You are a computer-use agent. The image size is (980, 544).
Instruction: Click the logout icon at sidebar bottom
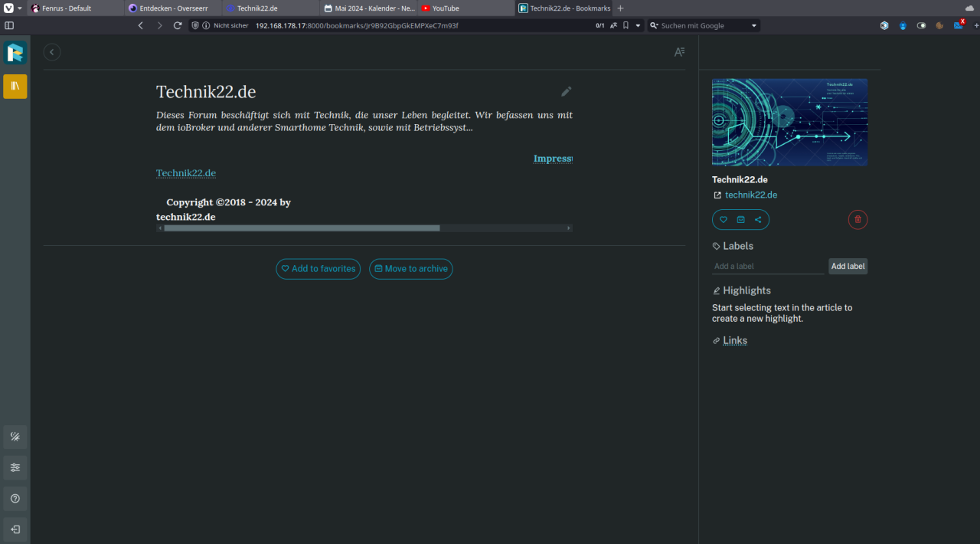click(x=15, y=529)
